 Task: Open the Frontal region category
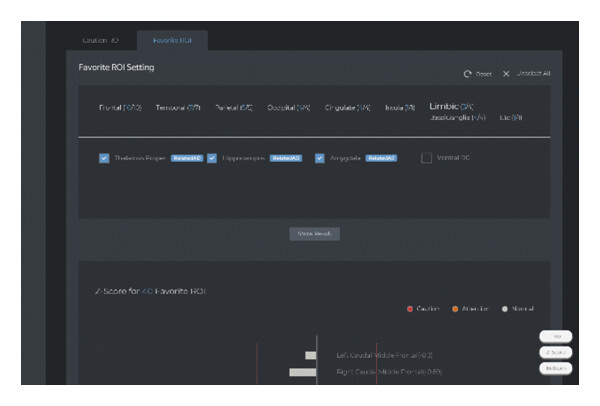[120, 108]
